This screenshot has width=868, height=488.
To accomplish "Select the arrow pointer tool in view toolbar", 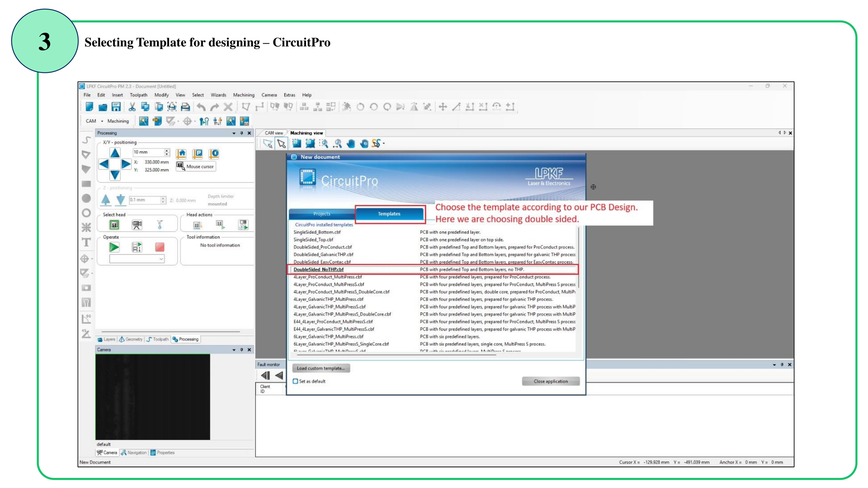I will coord(282,144).
